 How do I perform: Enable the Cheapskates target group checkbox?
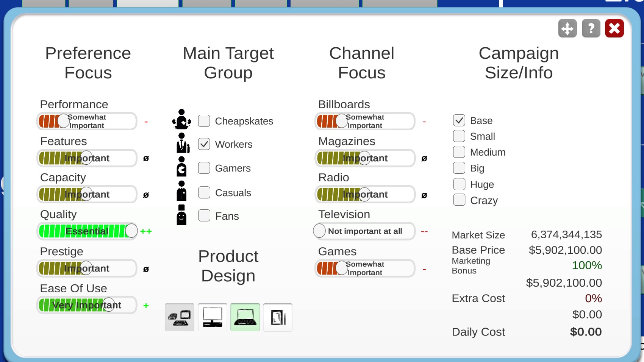click(x=204, y=121)
